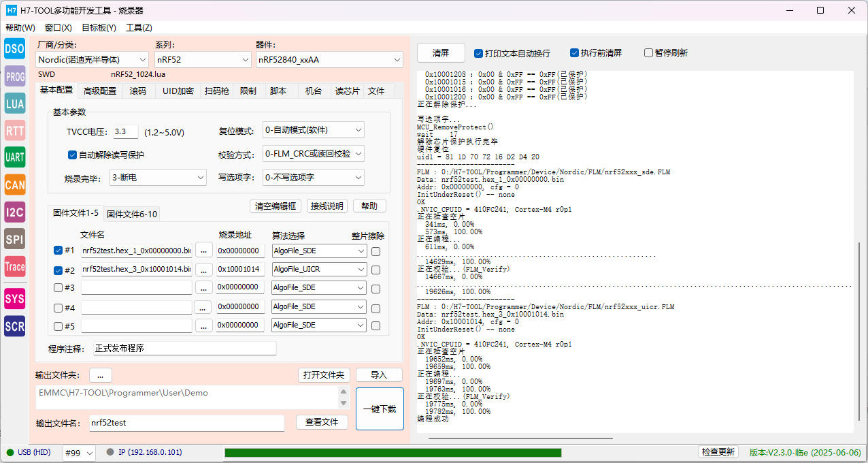Open the RTT viewer icon
868x463 pixels.
15,130
